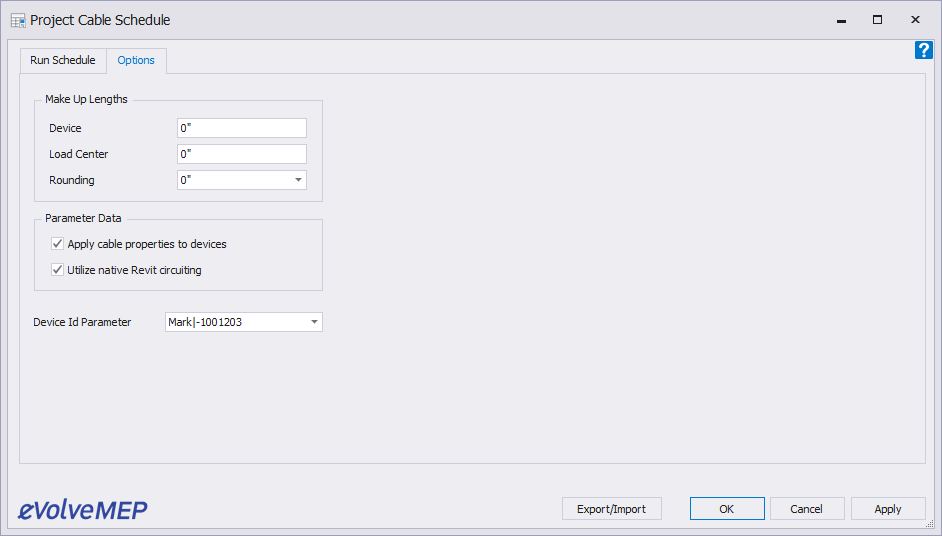This screenshot has height=536, width=942.
Task: Click the Load Center length field
Action: [x=242, y=154]
